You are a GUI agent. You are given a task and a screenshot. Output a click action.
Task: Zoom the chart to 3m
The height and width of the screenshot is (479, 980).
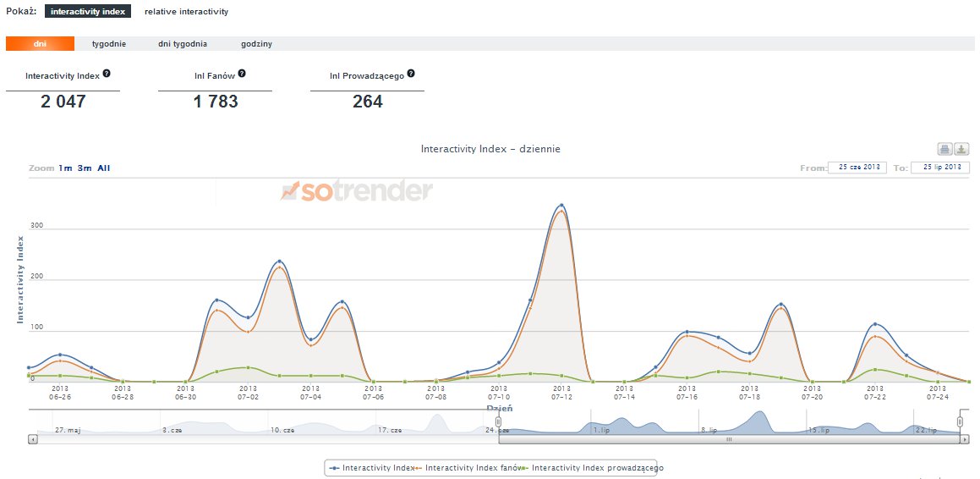tap(84, 168)
